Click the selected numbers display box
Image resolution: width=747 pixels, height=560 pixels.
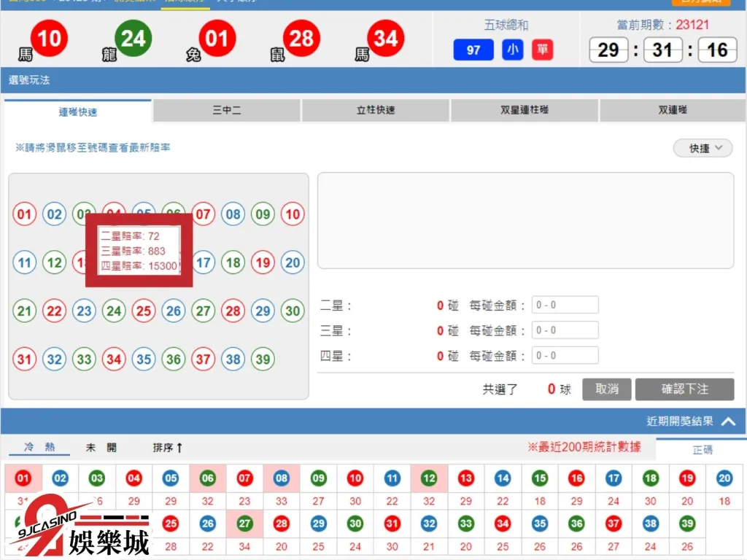pos(525,220)
